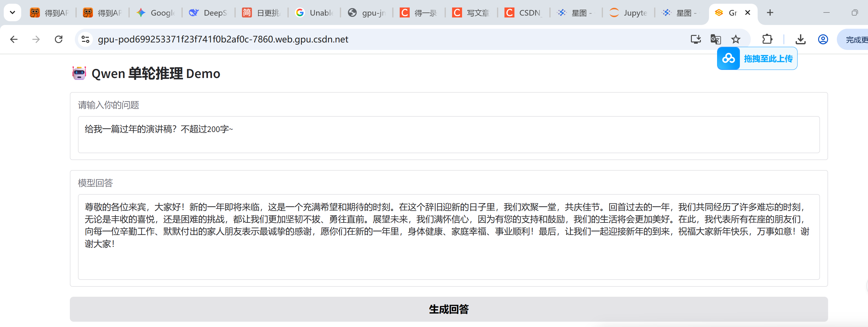Switch to the first 得到AP tab

tap(50, 13)
